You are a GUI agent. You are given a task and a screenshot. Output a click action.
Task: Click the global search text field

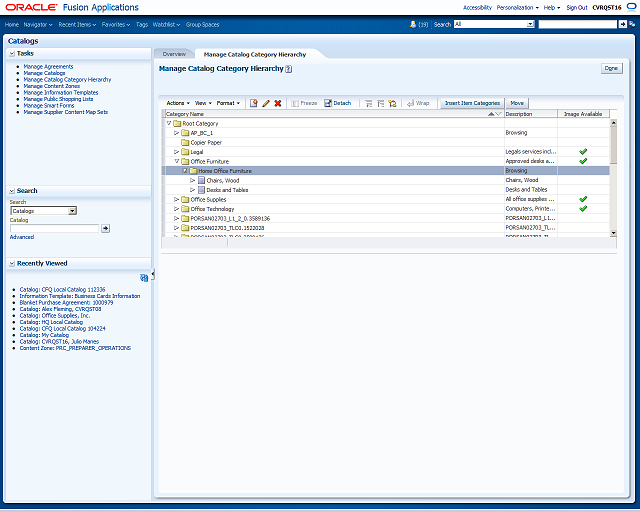[577, 24]
